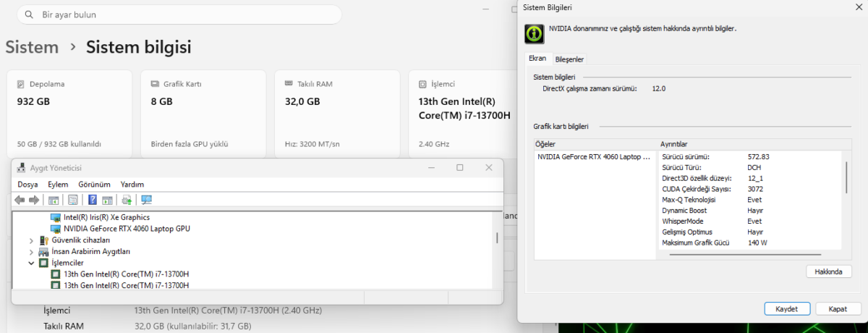Click the Update driver toolbar icon

click(x=127, y=200)
